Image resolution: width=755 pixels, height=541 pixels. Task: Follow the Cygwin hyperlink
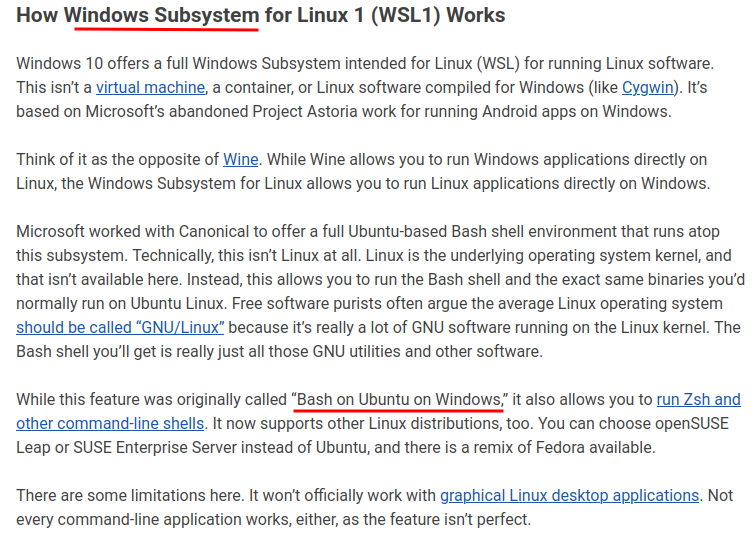648,88
